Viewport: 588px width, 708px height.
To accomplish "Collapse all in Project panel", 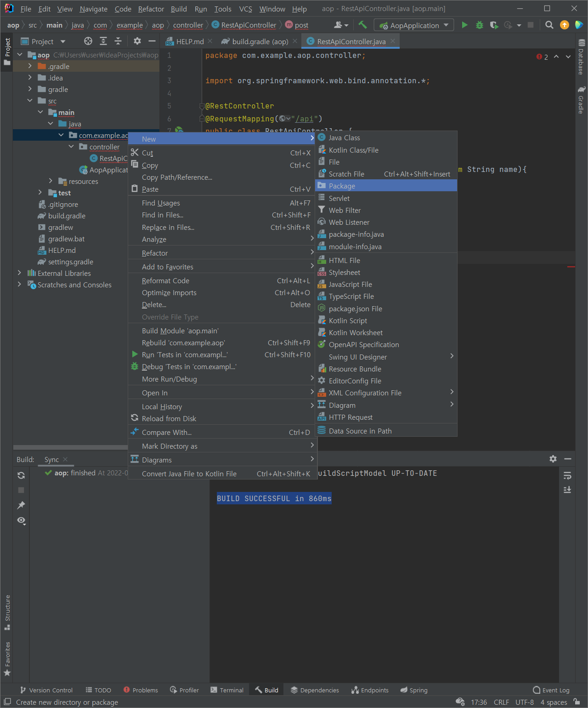I will click(118, 41).
